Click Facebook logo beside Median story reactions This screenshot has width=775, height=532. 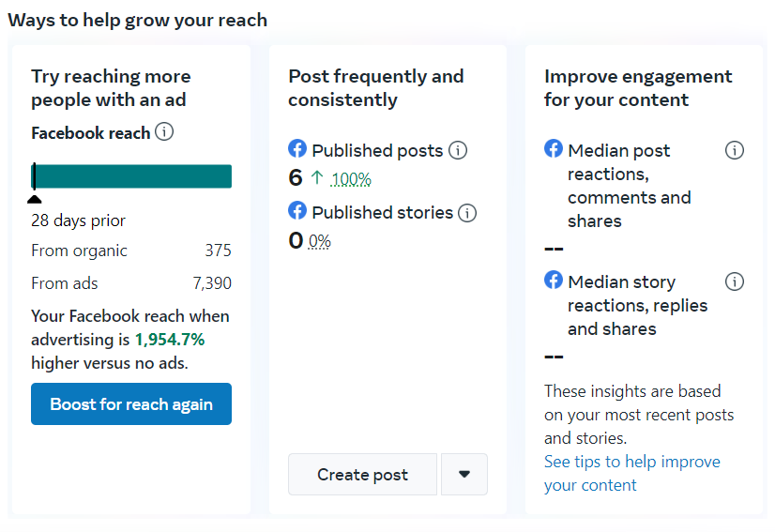[x=554, y=281]
